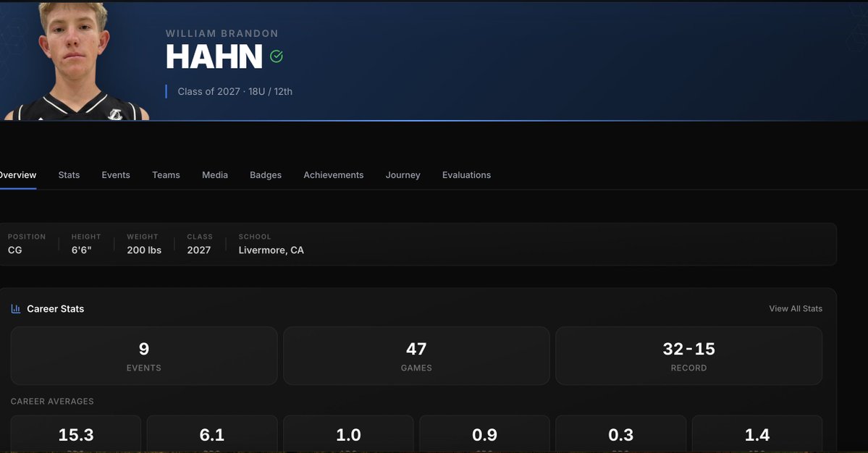Switch to the Stats tab

pos(69,175)
